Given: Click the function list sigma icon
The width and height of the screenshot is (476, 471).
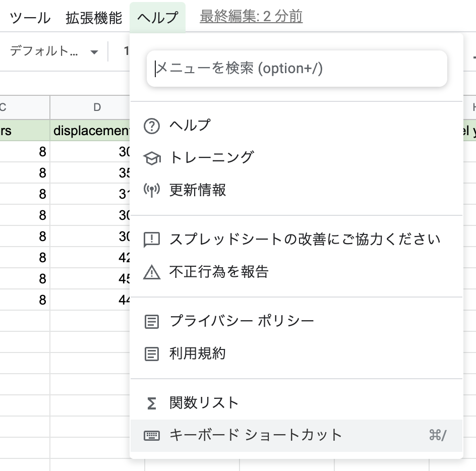Looking at the screenshot, I should (x=152, y=403).
